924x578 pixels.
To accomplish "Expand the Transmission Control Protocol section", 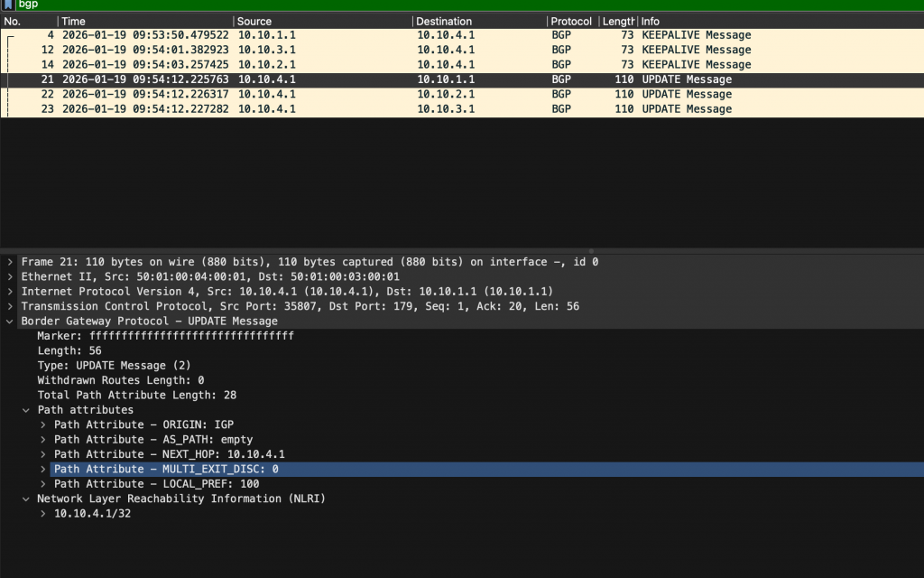I will [x=10, y=306].
